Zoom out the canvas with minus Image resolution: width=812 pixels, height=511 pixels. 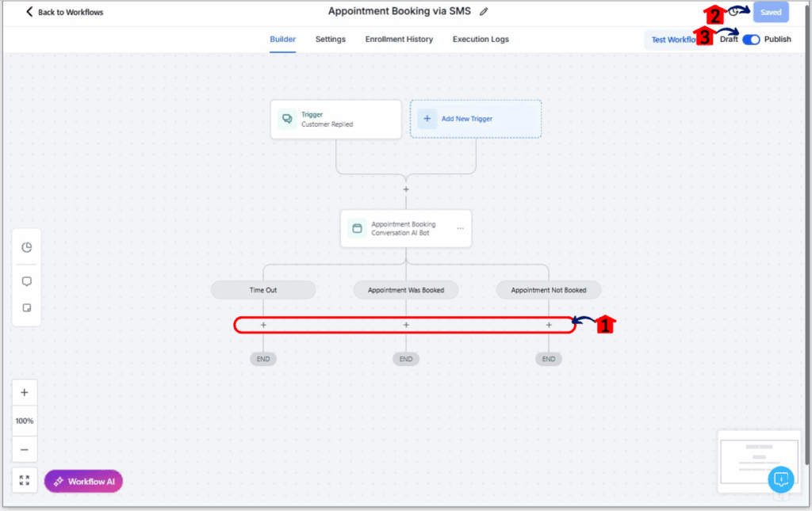25,450
